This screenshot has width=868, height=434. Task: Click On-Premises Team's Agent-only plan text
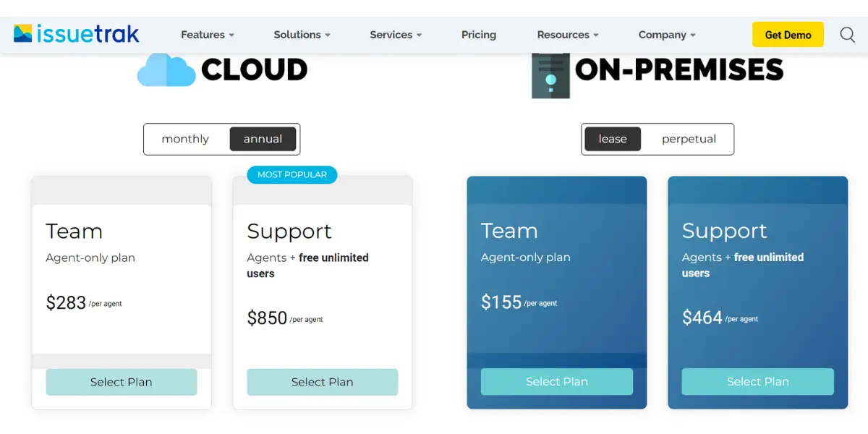(x=526, y=257)
